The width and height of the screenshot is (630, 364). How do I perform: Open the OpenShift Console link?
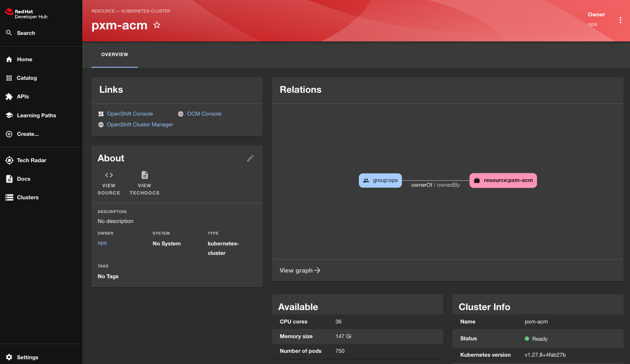tap(130, 114)
